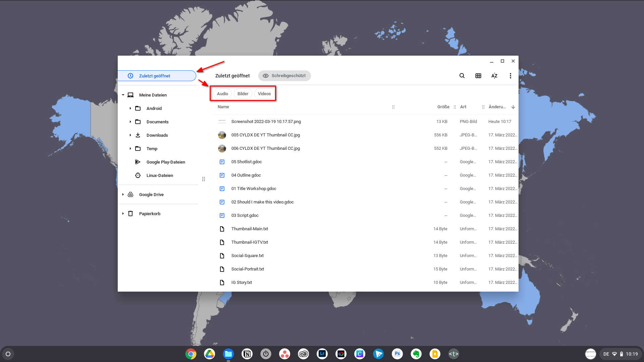Switch to thumbnail grid view

coord(478,76)
